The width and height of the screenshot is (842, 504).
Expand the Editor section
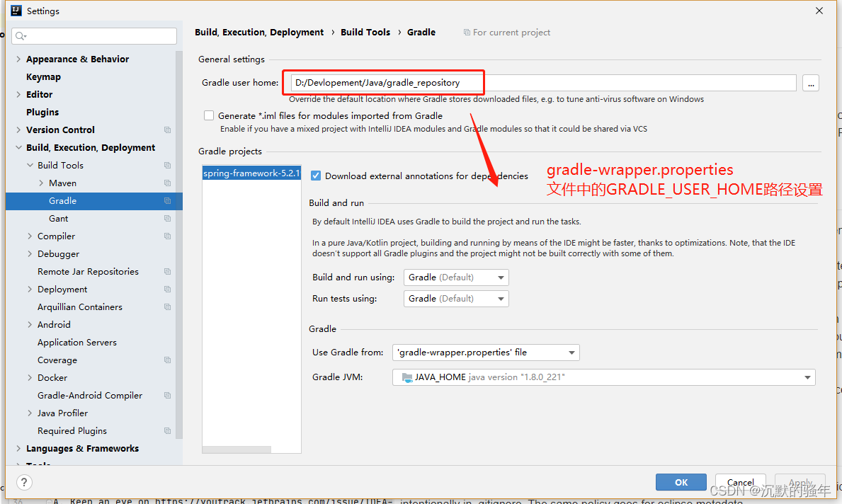(18, 94)
